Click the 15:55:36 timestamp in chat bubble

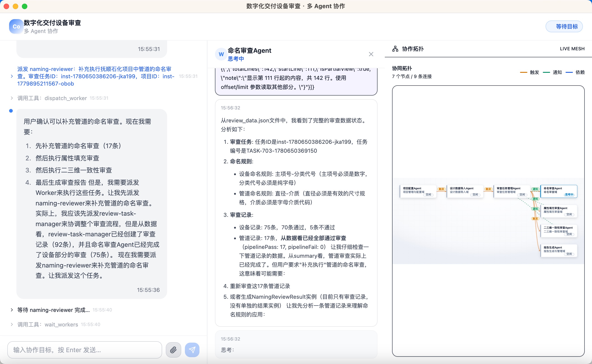point(148,290)
